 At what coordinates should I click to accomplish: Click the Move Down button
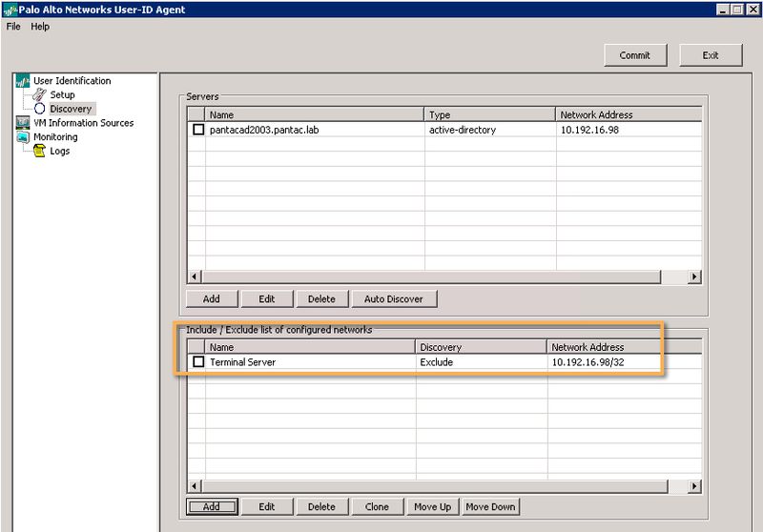(x=490, y=506)
